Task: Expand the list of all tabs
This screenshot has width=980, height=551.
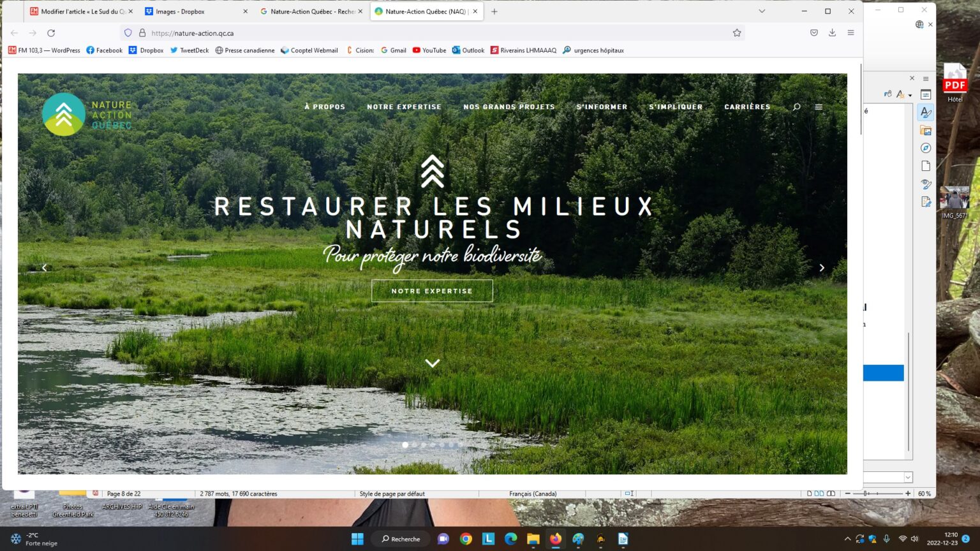Action: pyautogui.click(x=762, y=11)
